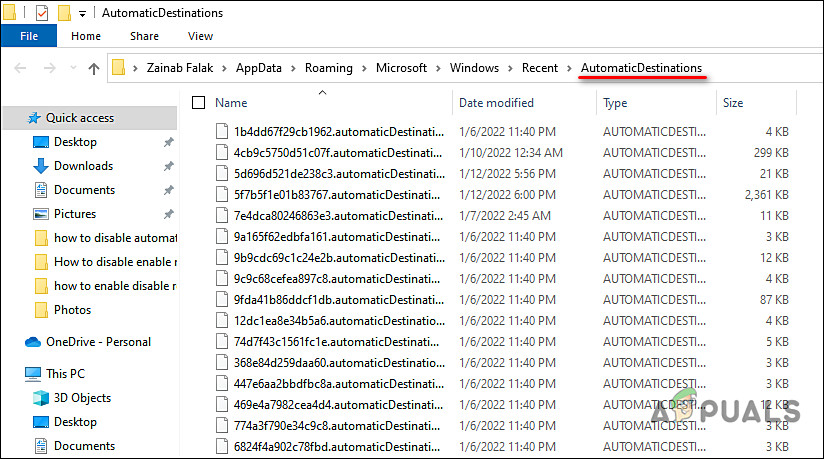Image resolution: width=824 pixels, height=459 pixels.
Task: Go up one folder level
Action: pos(94,68)
